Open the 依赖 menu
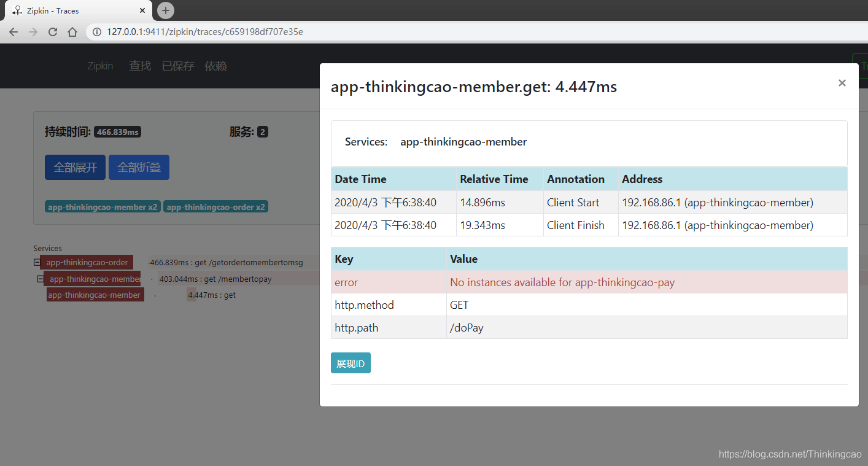 point(216,66)
